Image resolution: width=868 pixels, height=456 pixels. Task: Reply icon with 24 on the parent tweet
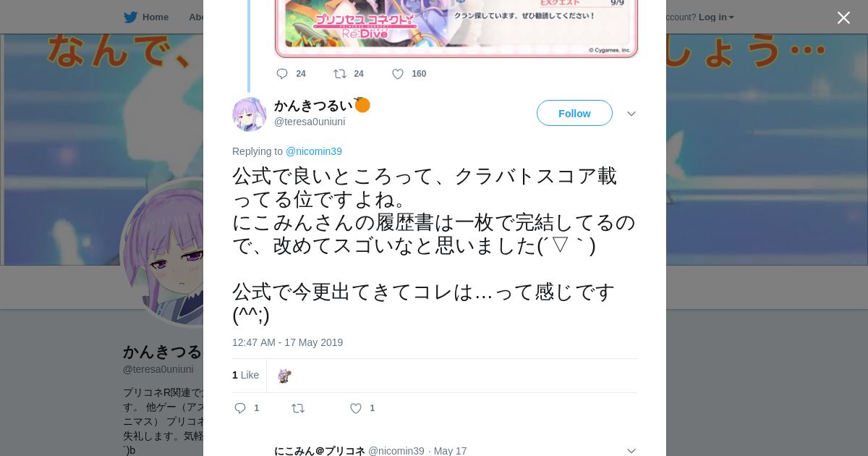(x=282, y=74)
